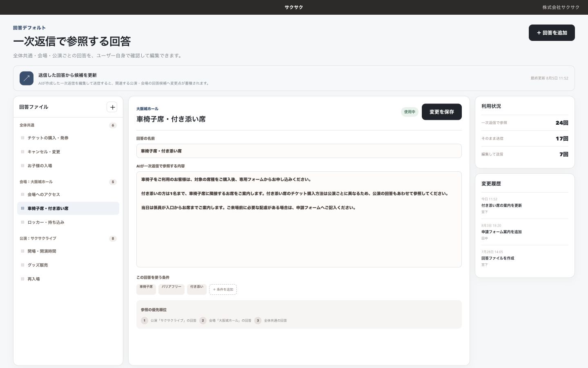
Task: Click the 回答ファイル panel heading
Action: [x=34, y=107]
